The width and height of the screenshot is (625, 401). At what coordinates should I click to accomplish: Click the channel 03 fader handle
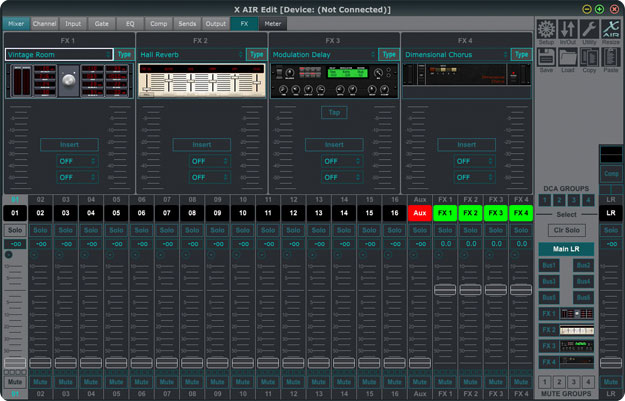point(66,363)
